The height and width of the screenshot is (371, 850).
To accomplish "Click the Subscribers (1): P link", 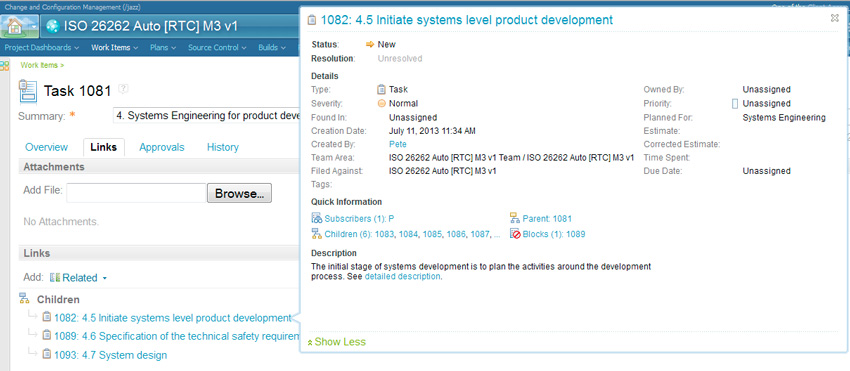I will pos(359,219).
